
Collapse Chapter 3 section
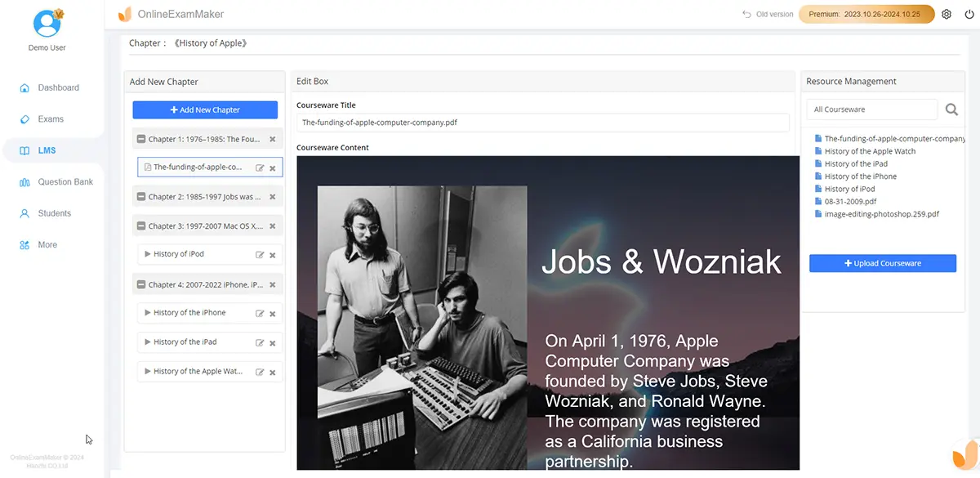[141, 226]
